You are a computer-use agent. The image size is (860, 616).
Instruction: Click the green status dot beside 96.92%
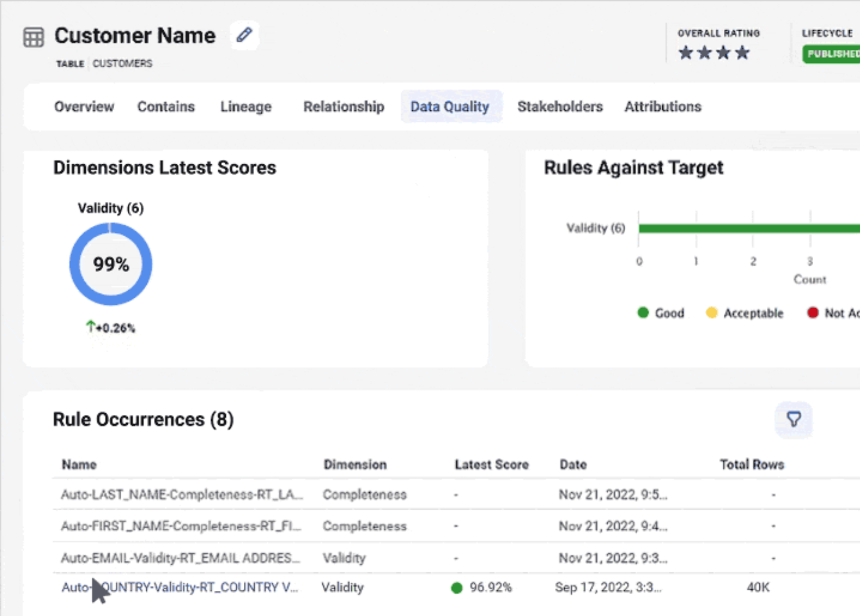[x=457, y=588]
